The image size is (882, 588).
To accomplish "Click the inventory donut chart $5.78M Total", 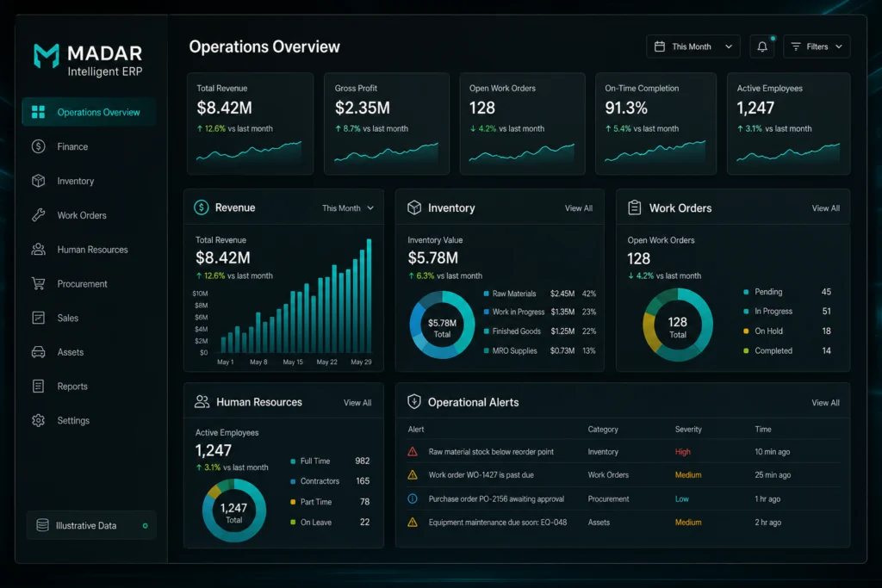I will tap(442, 325).
